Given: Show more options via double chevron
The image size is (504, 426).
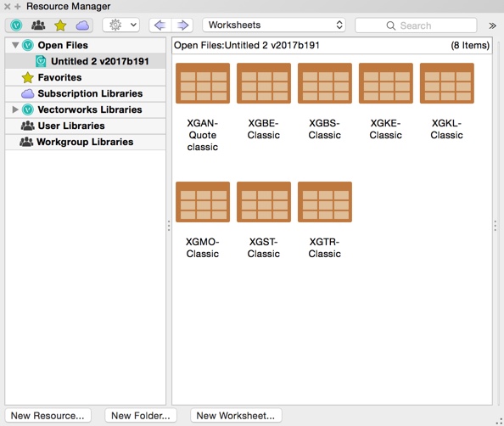Looking at the screenshot, I should pos(492,25).
